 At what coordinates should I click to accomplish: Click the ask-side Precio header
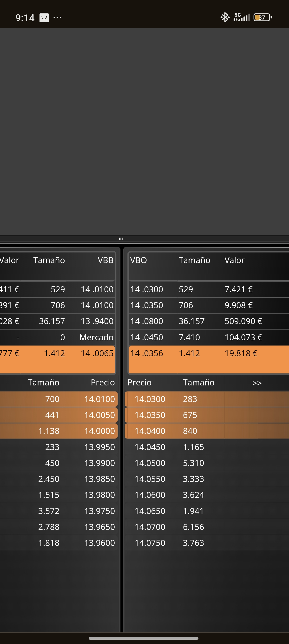tap(139, 383)
